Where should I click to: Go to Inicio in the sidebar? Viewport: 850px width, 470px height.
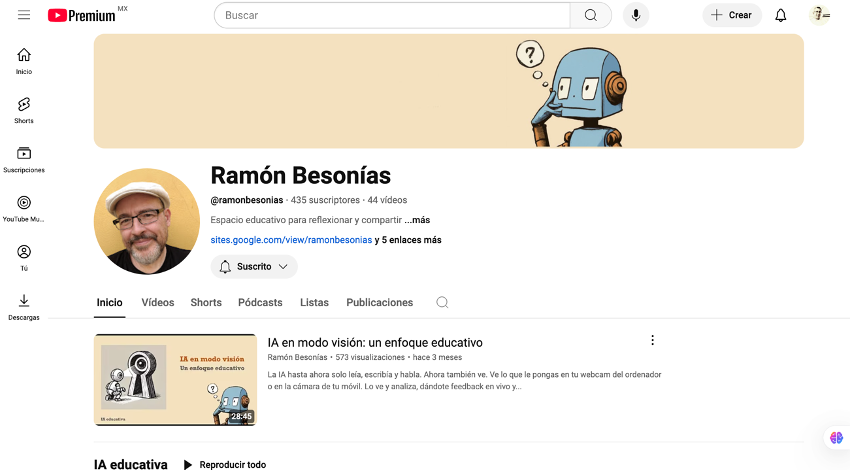(24, 61)
